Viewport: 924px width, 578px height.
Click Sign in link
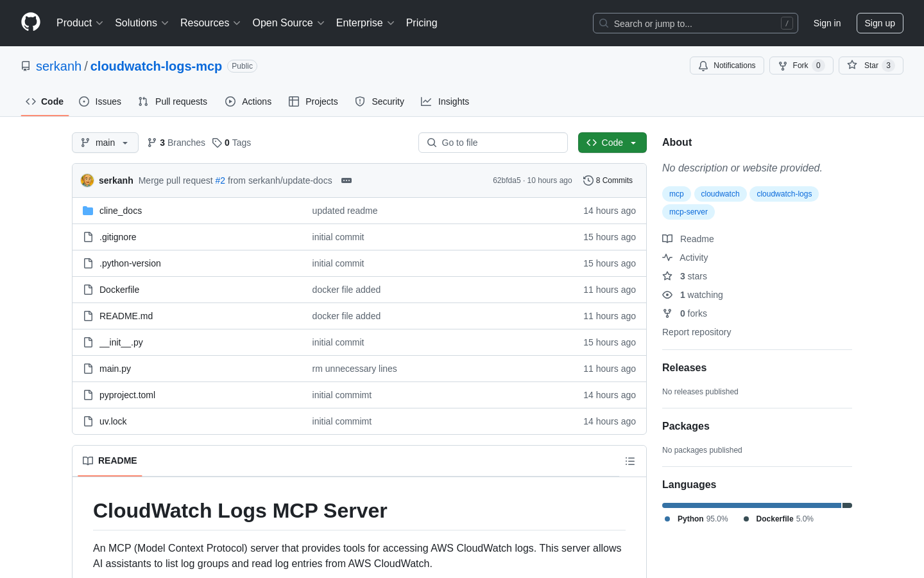(827, 23)
